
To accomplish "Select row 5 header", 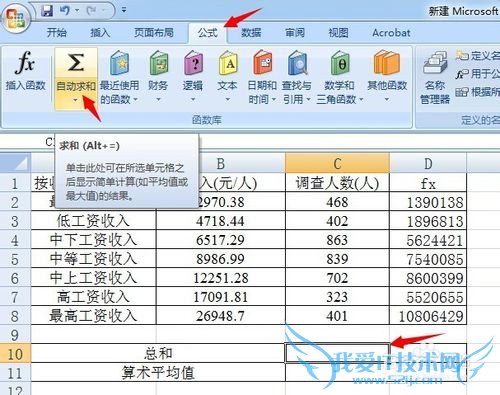I will (15, 259).
